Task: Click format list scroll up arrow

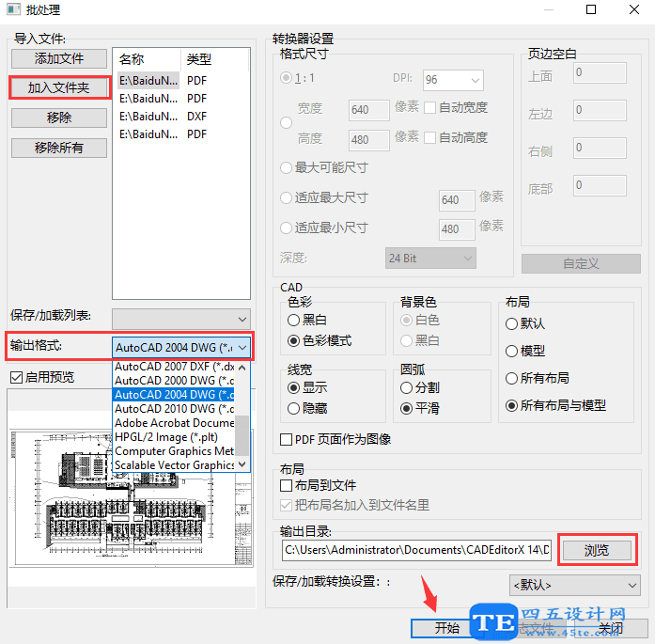Action: tap(242, 368)
